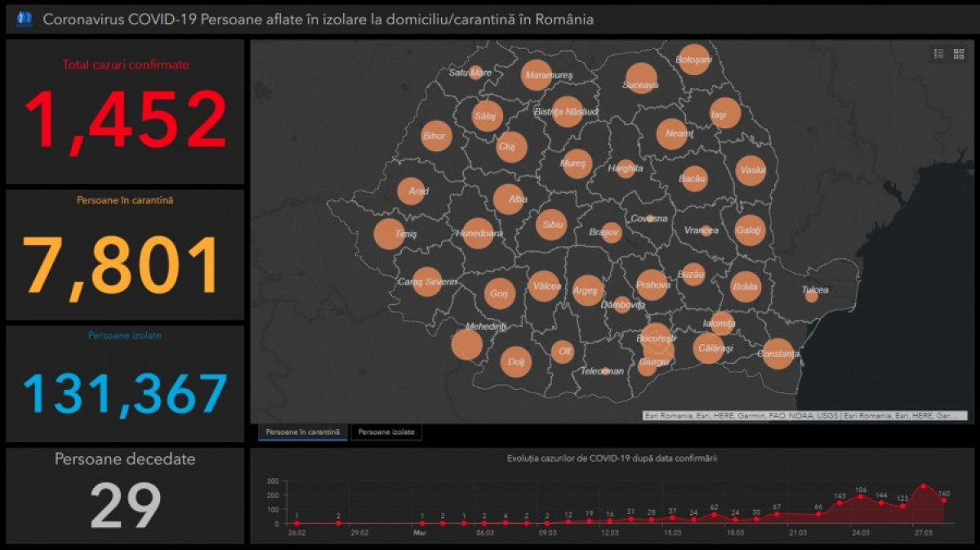This screenshot has height=550, width=980.
Task: Click the Brașov county bubble marker
Action: click(x=611, y=232)
